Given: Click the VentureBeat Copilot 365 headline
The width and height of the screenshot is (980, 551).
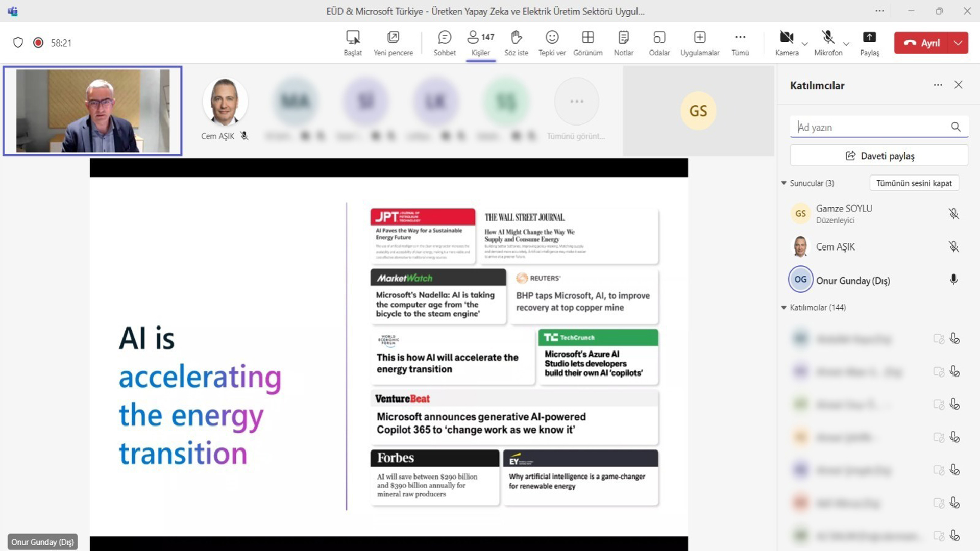Looking at the screenshot, I should (481, 423).
